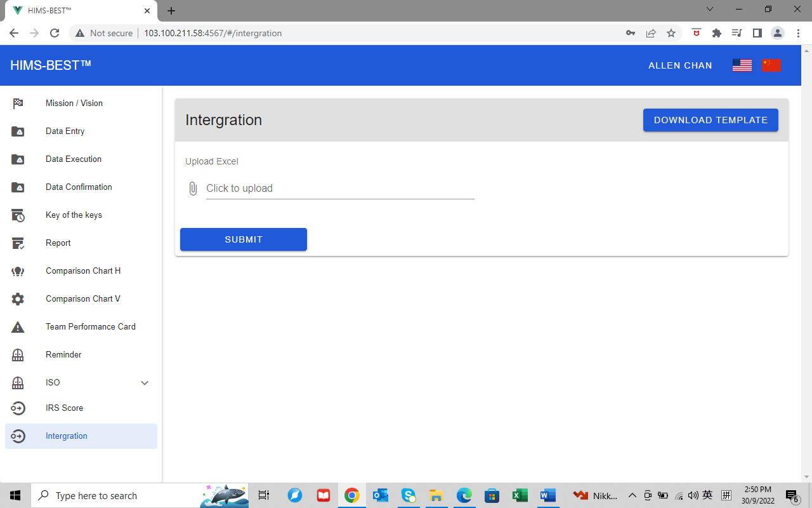Click the Team Performance Card warning icon

pyautogui.click(x=18, y=327)
